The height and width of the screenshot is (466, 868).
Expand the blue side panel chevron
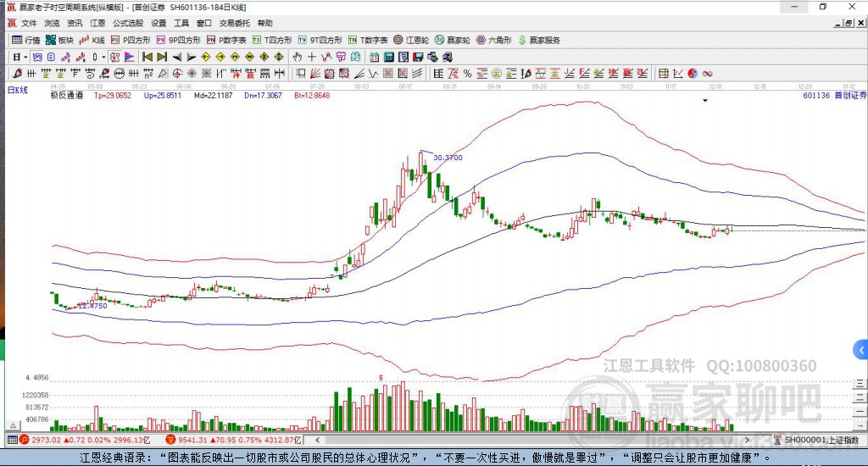(860, 350)
